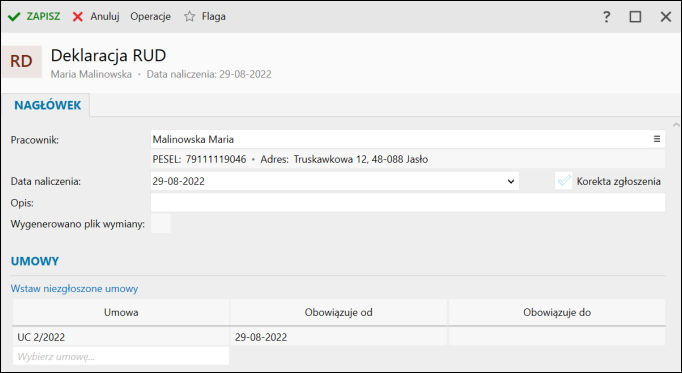Click the red X Anuluj icon
The width and height of the screenshot is (682, 373).
78,17
